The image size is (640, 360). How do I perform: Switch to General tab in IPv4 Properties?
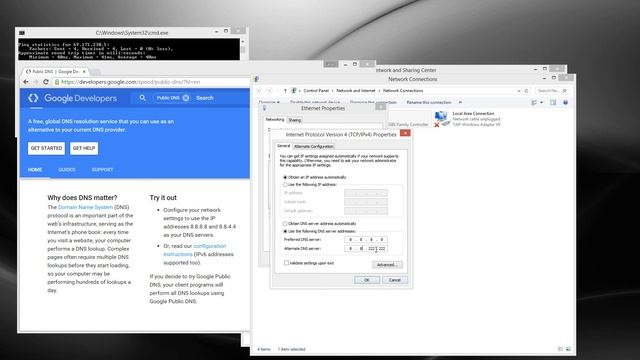pos(283,146)
